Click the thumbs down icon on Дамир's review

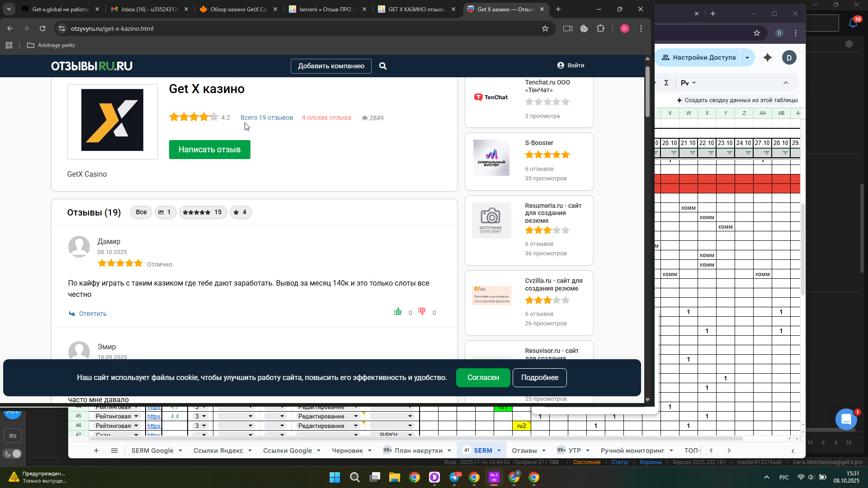pyautogui.click(x=422, y=311)
